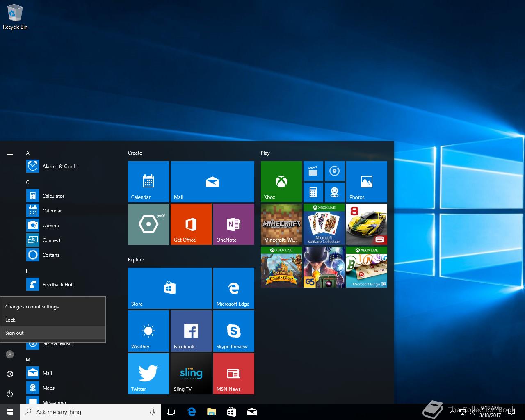This screenshot has height=420, width=525.
Task: Choose Sign out from the account menu
Action: [53, 333]
